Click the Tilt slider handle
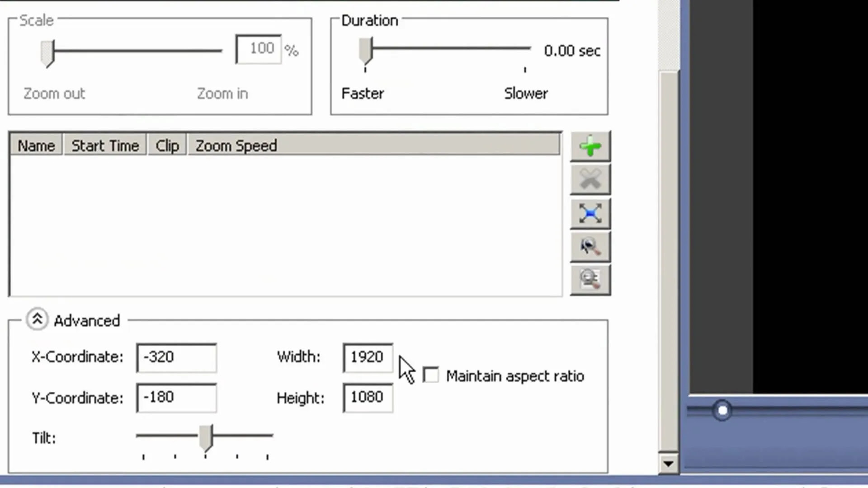868x488 pixels. [x=206, y=437]
